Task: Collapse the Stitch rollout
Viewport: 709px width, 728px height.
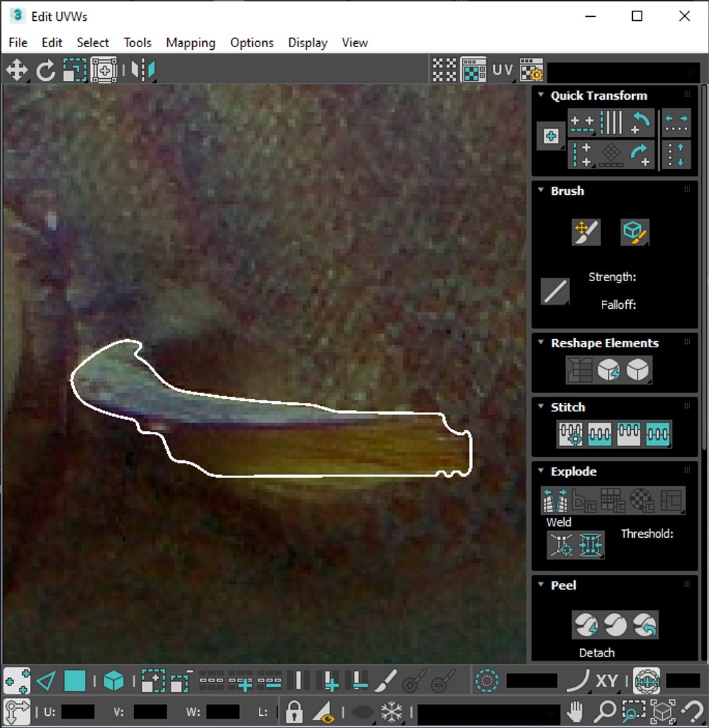Action: (x=541, y=406)
